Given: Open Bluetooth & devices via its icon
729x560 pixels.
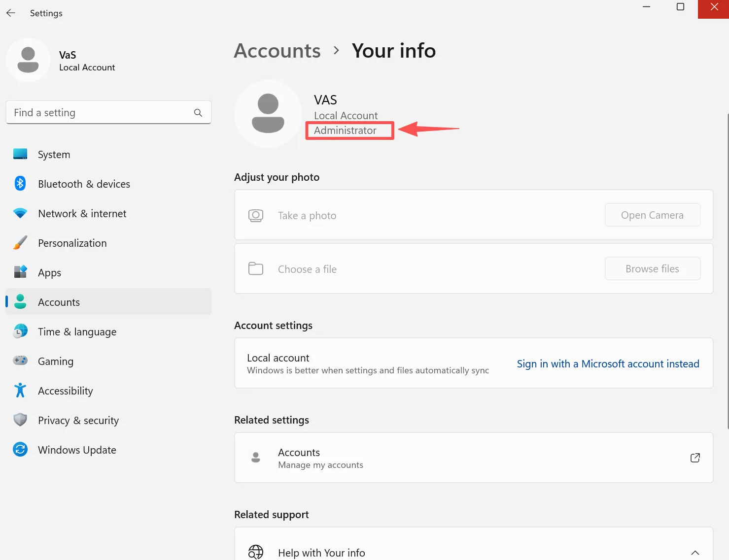Looking at the screenshot, I should [20, 184].
